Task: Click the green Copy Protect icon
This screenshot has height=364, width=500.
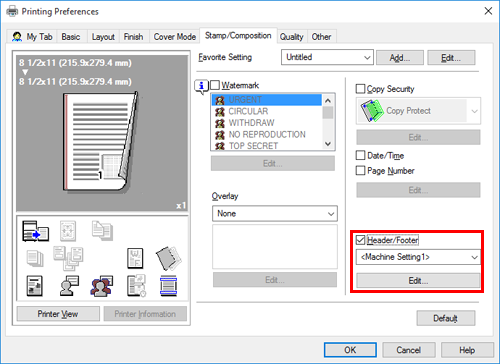Action: pyautogui.click(x=372, y=111)
